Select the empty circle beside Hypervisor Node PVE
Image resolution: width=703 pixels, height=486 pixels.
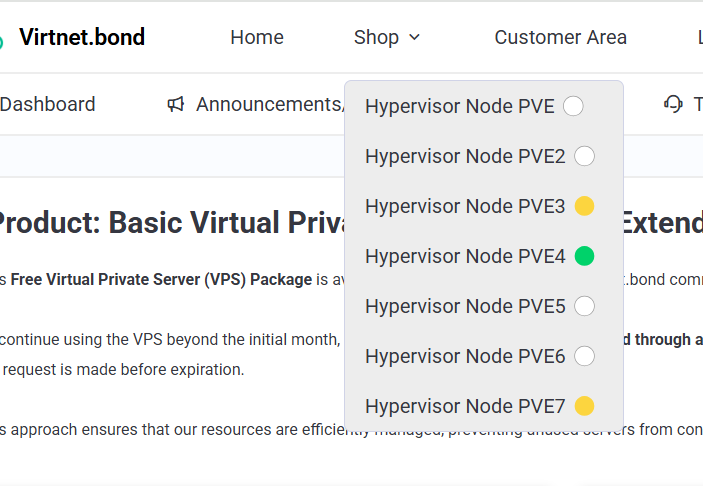(x=573, y=106)
